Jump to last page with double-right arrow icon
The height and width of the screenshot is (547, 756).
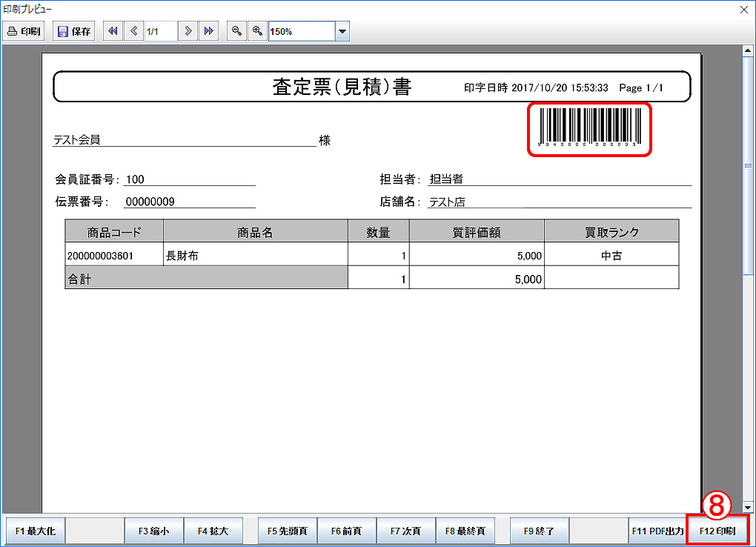[x=209, y=31]
